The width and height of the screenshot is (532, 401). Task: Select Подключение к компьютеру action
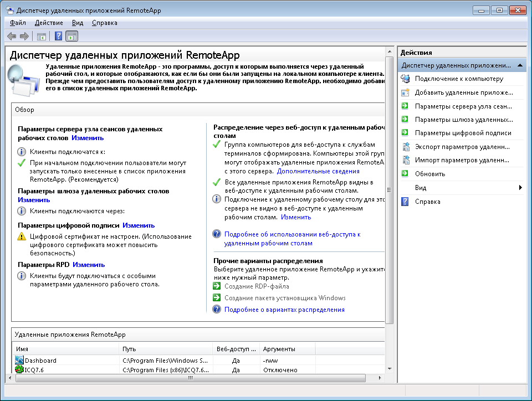(x=459, y=79)
